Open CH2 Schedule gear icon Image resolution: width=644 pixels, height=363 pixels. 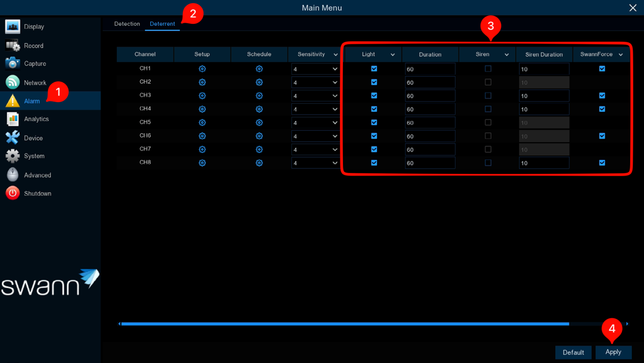[259, 82]
